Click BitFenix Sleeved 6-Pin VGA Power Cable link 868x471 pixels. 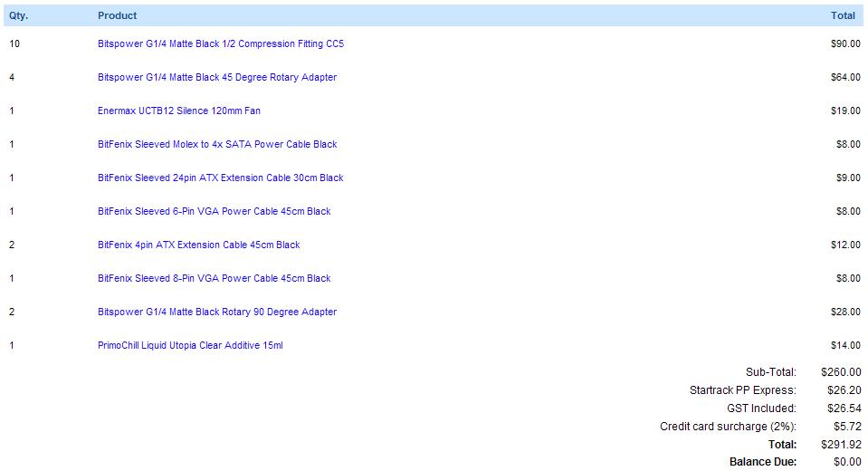click(215, 211)
